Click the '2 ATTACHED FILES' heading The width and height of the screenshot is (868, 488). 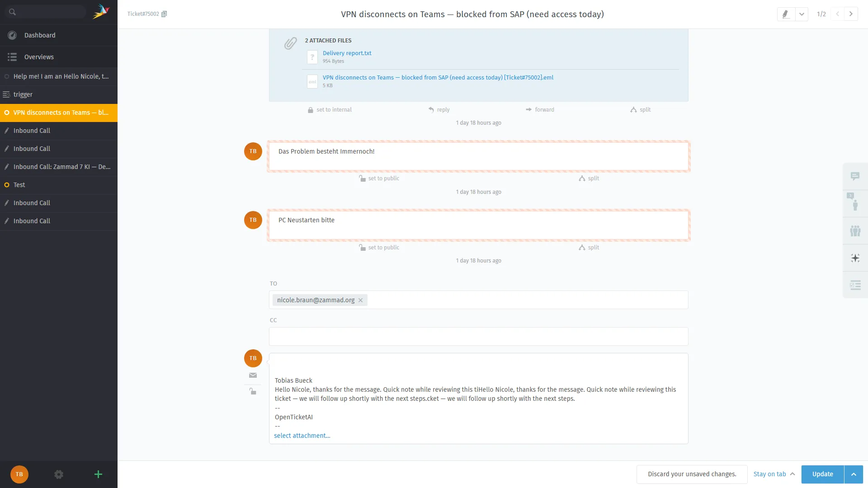[328, 41]
